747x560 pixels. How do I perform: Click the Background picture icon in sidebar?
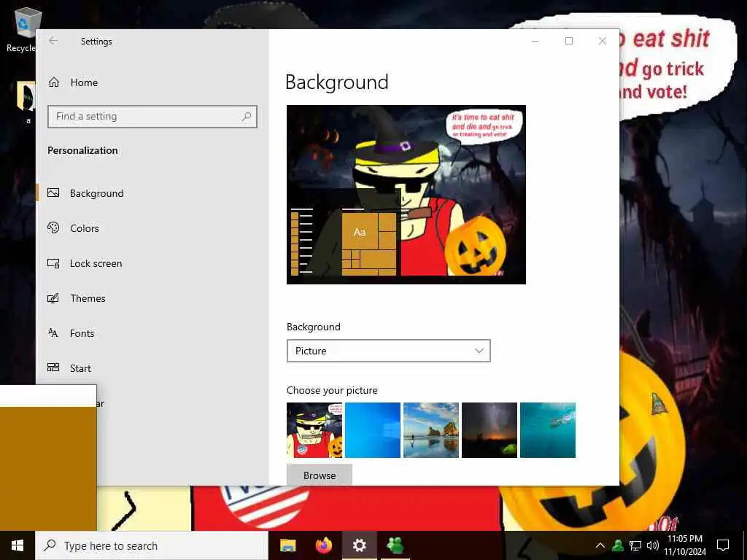53,192
